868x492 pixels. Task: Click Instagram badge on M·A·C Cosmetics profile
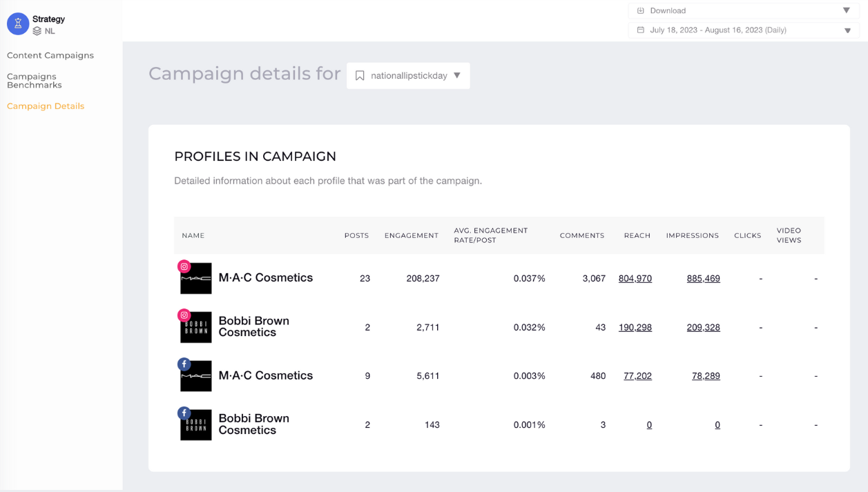pos(184,266)
